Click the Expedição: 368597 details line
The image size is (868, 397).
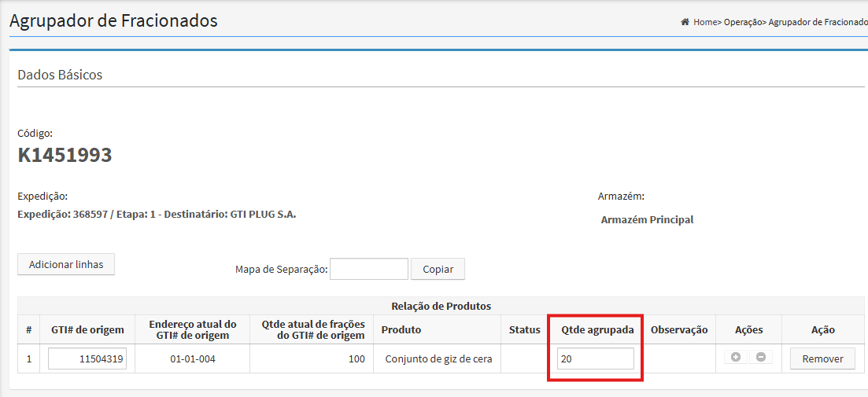pos(157,215)
